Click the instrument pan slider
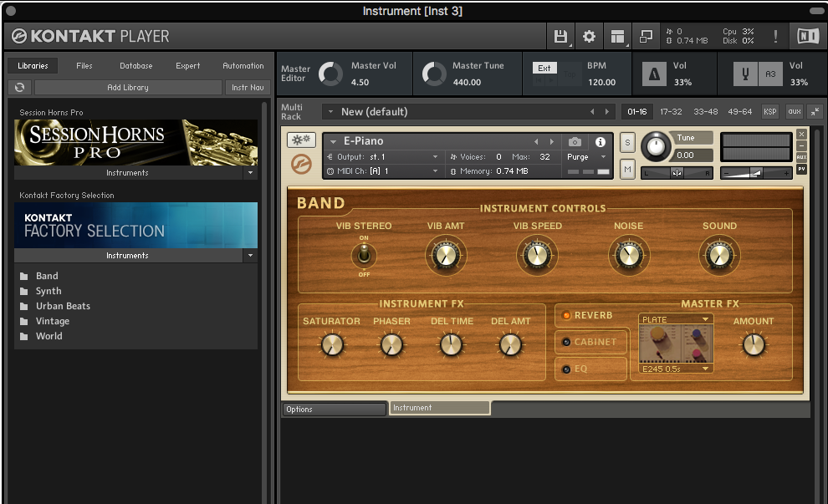This screenshot has height=504, width=828. (x=677, y=172)
